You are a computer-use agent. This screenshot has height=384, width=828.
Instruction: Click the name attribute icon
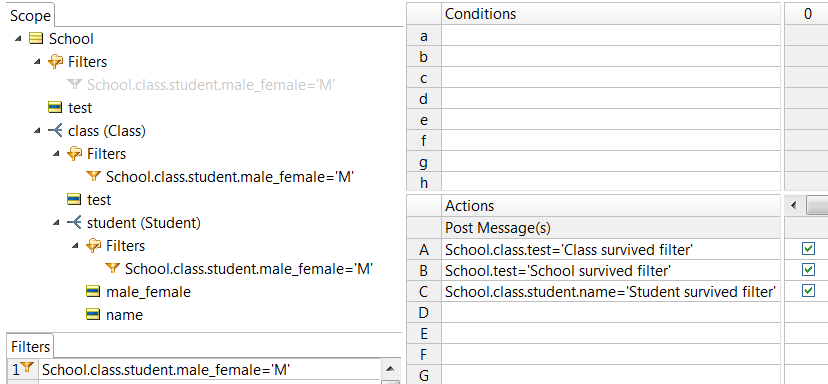pos(93,315)
